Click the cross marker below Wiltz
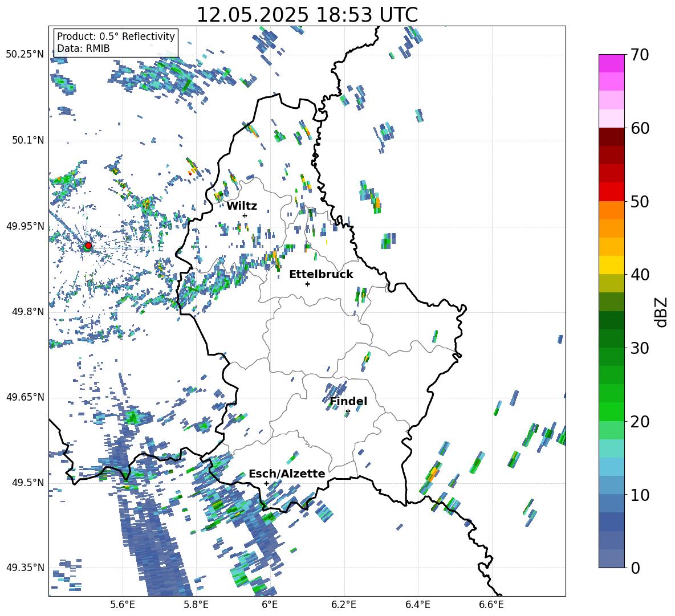Image resolution: width=675 pixels, height=616 pixels. coord(245,215)
